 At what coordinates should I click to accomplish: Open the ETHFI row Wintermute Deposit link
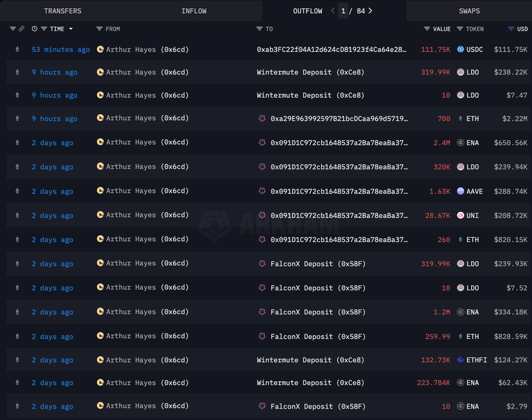[310, 360]
